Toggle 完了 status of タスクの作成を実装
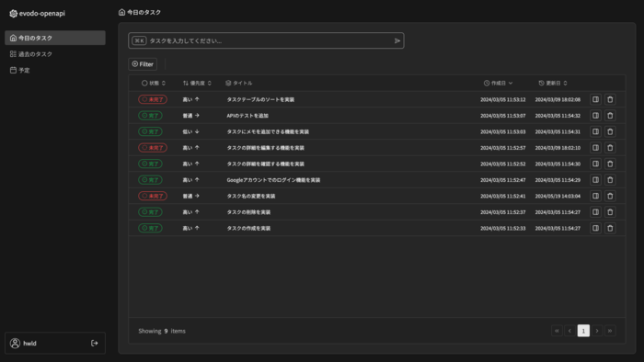Screen dimensions: 644x362 pyautogui.click(x=150, y=228)
